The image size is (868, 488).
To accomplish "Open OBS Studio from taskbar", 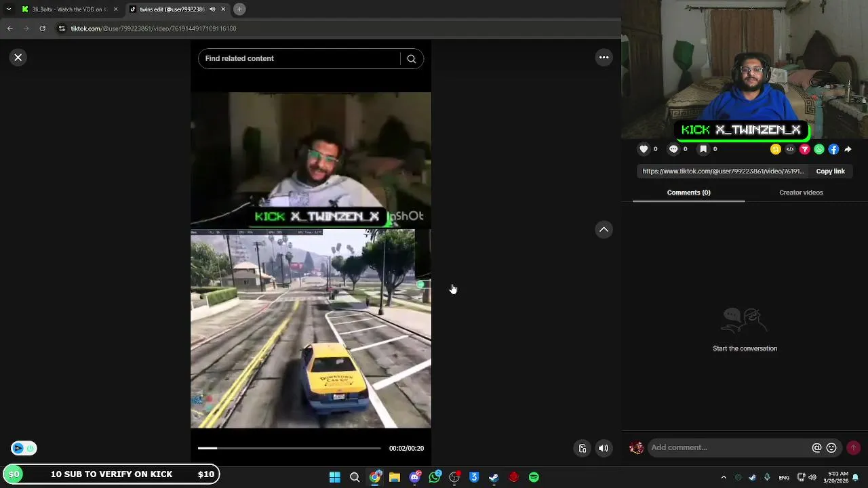I will click(454, 477).
